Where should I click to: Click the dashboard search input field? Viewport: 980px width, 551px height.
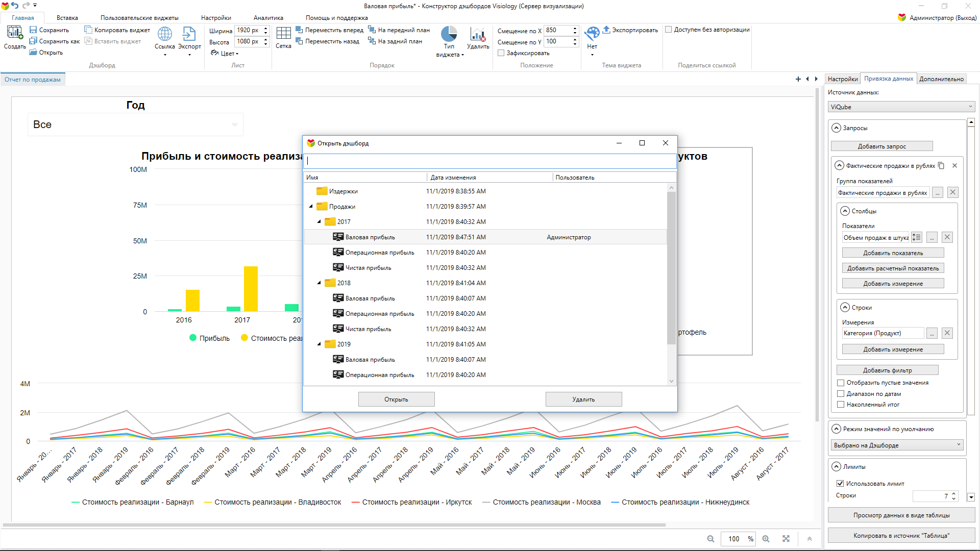pos(489,161)
